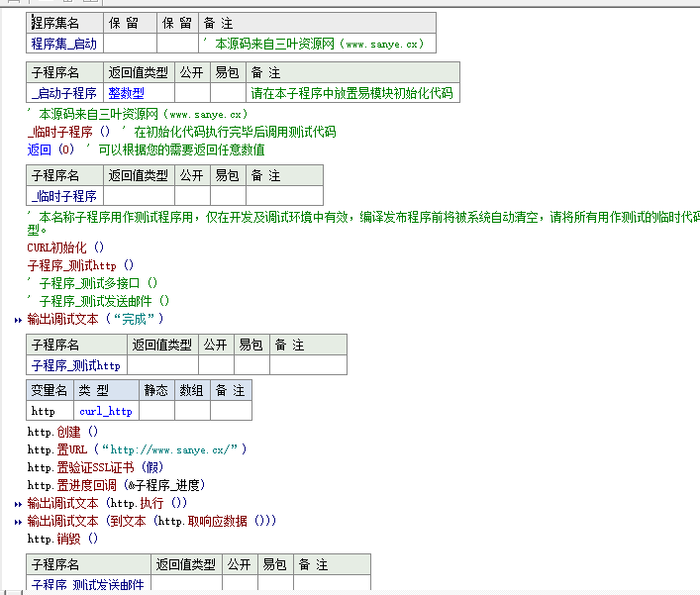Click the http.销毁 () code line
Screen dimensions: 700x595
[63, 539]
